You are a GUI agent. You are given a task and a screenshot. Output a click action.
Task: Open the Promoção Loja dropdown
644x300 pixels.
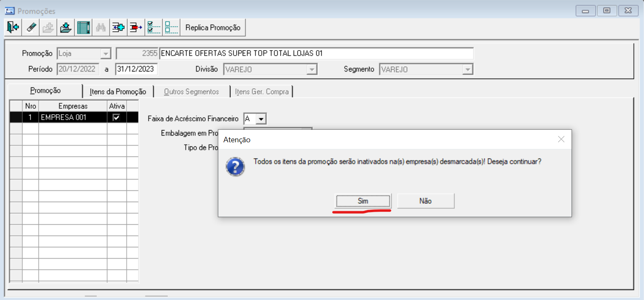(106, 54)
